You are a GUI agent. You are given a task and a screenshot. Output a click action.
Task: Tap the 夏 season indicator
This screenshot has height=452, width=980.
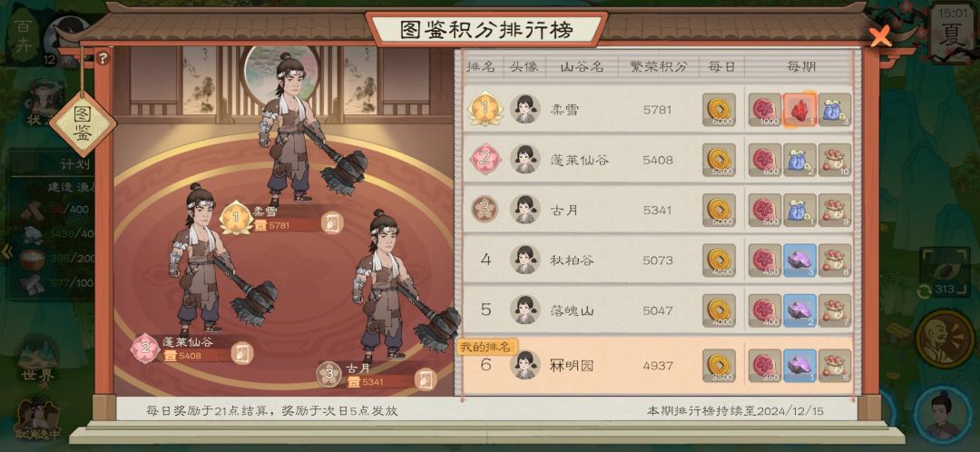click(952, 32)
